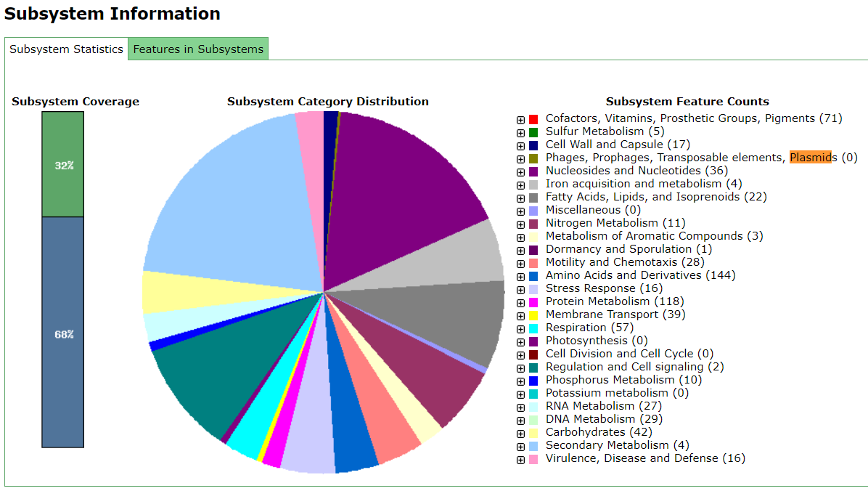Select Nitrogen Metabolism (11) label
The height and width of the screenshot is (499, 868).
point(615,223)
